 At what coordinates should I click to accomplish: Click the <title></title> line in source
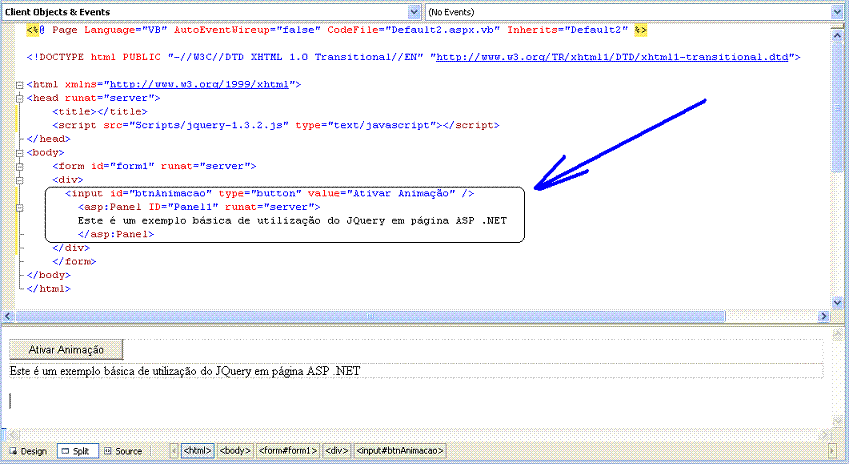[x=100, y=112]
